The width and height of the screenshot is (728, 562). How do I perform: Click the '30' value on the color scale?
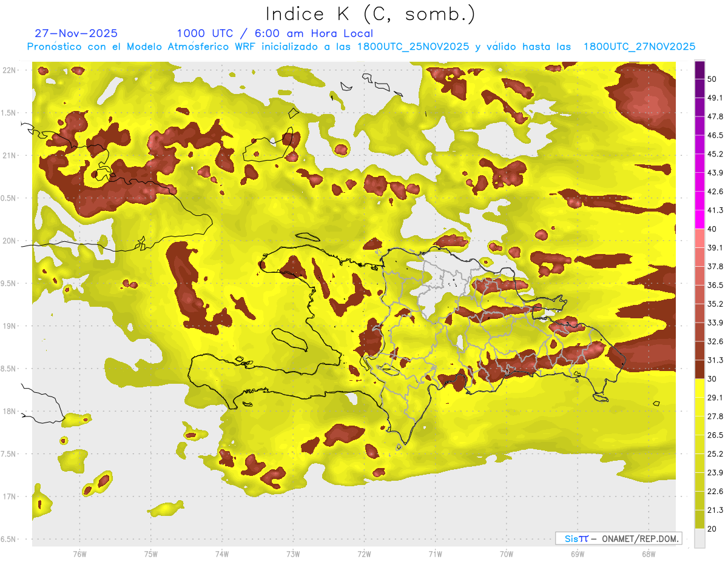[x=712, y=379]
